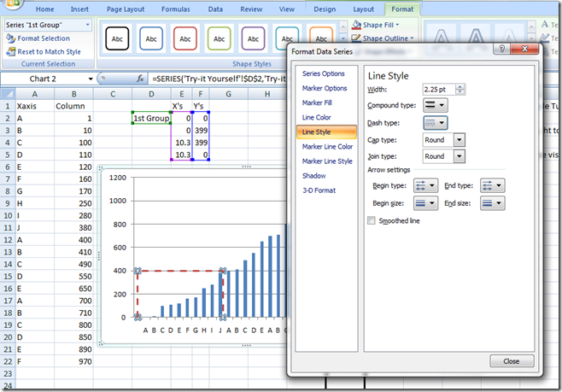This screenshot has height=392, width=562.
Task: Increase line width with the up spinner
Action: [x=460, y=87]
